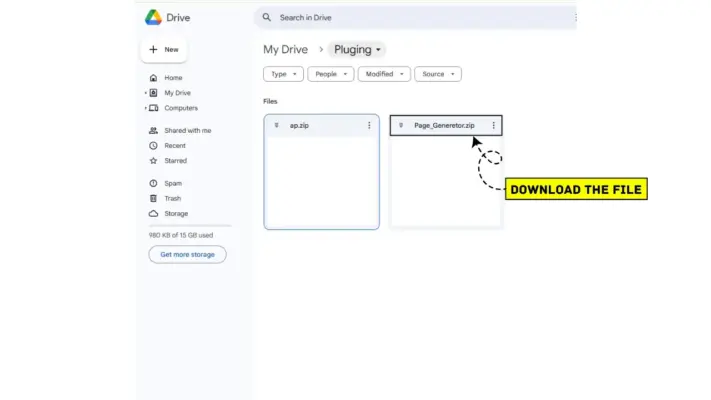Click the Page_Generetor.zip file type icon
The image size is (711, 400).
(401, 125)
